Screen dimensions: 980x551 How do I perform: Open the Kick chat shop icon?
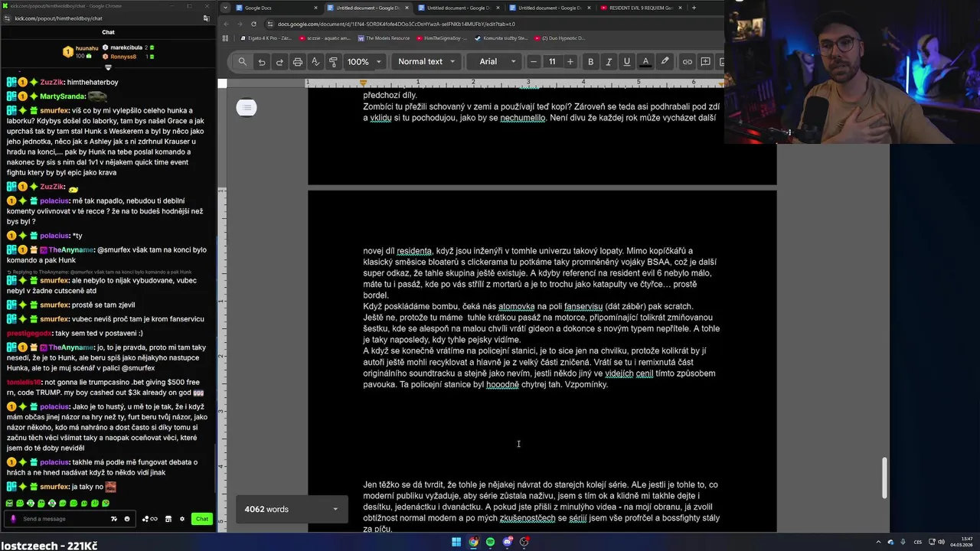168,519
